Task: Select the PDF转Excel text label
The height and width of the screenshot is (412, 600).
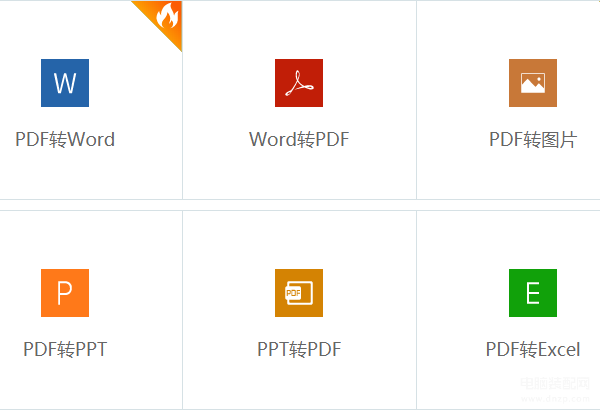Action: [533, 349]
